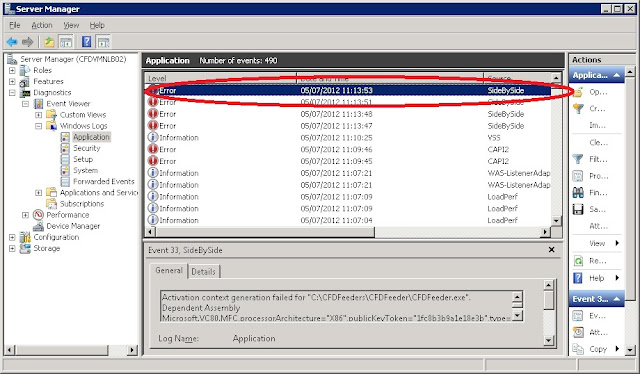Click the Up one level folder icon
Image resolution: width=640 pixels, height=374 pixels.
[x=49, y=42]
